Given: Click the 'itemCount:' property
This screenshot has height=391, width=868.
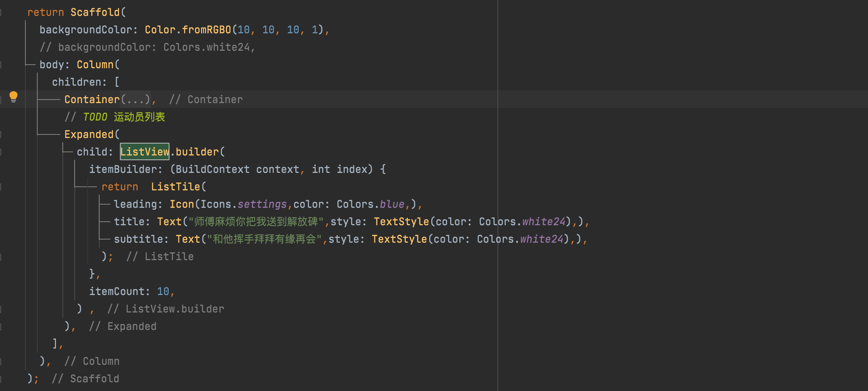Looking at the screenshot, I should point(120,291).
